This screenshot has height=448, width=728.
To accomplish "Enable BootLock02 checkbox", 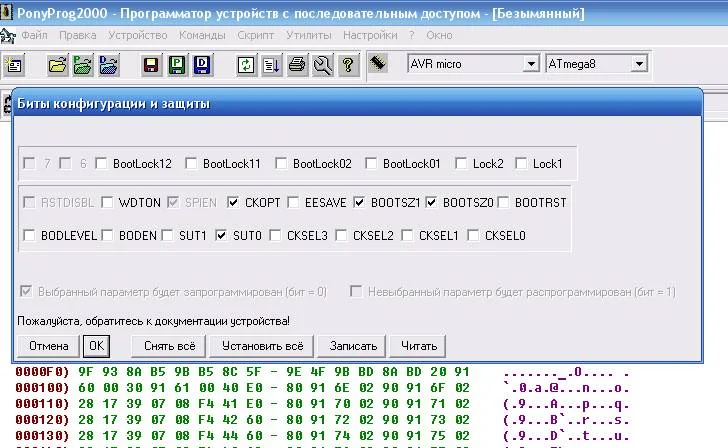I will point(281,163).
